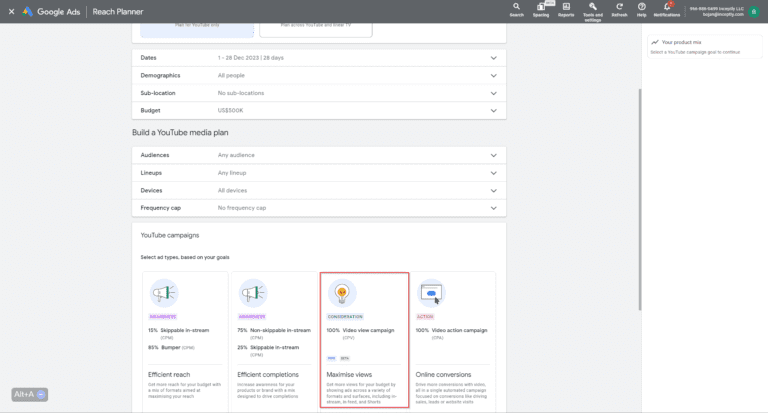Click the Alt+A overlay badge
Viewport: 768px width, 413px height.
point(29,394)
